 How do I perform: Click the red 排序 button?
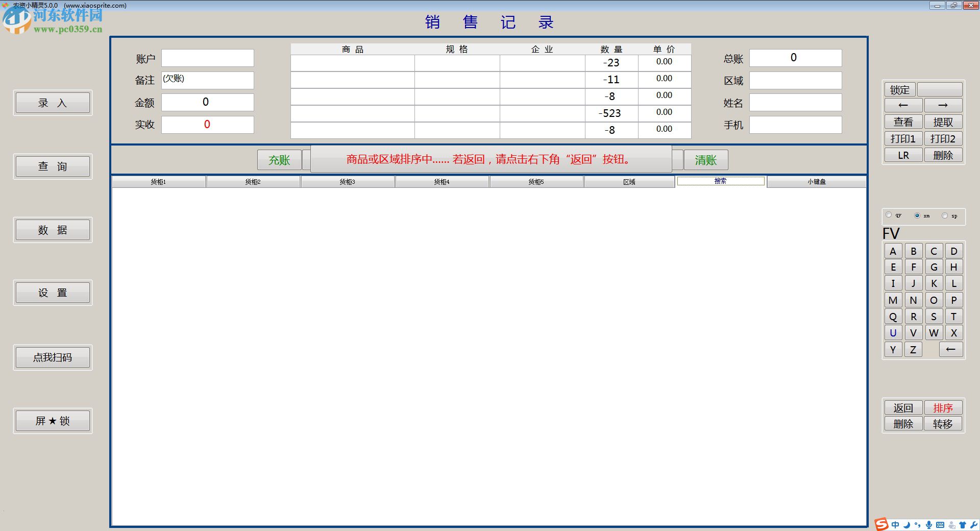pos(943,407)
